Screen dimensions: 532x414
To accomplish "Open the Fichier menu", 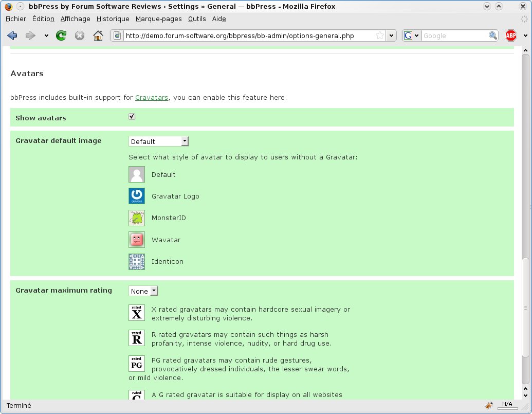I will point(16,19).
